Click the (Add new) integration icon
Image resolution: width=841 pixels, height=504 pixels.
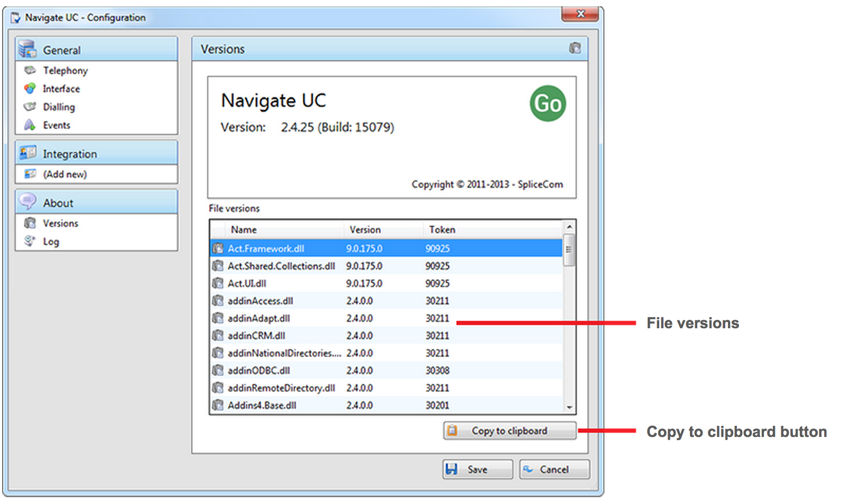pyautogui.click(x=30, y=174)
